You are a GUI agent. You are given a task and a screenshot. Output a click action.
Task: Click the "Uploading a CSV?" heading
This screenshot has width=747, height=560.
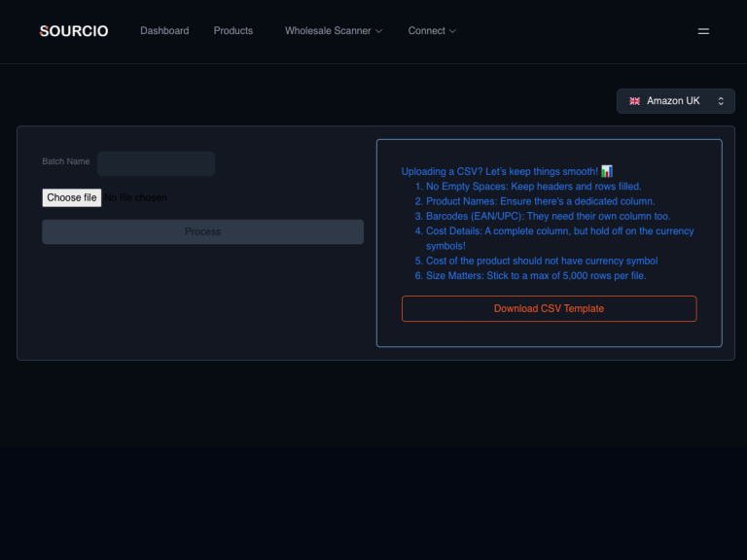point(499,171)
